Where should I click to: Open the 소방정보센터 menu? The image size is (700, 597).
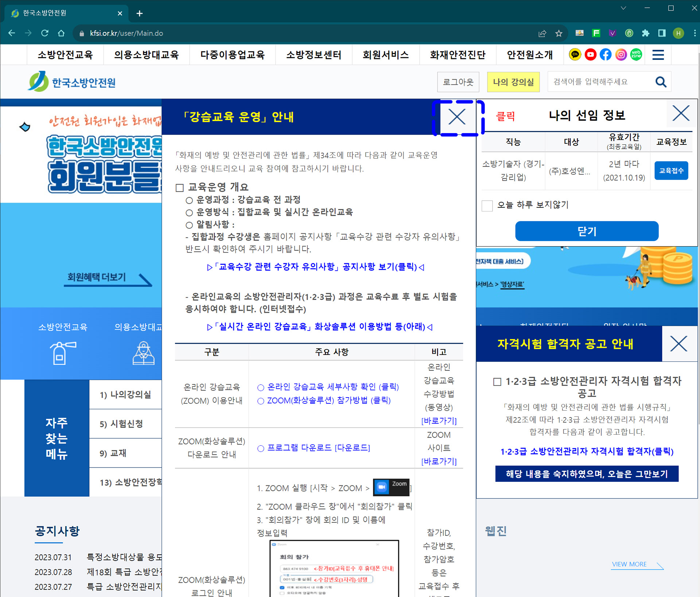(x=314, y=55)
